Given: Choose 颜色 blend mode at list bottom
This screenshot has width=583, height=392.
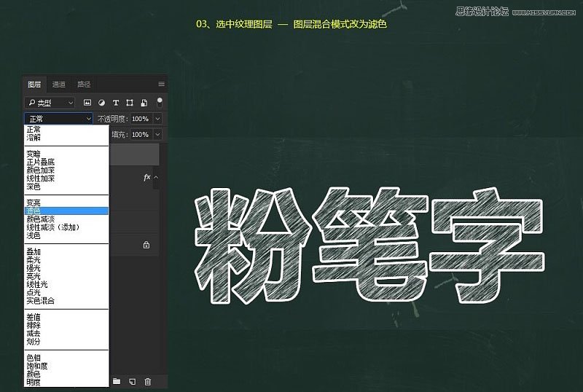Looking at the screenshot, I should [x=66, y=374].
